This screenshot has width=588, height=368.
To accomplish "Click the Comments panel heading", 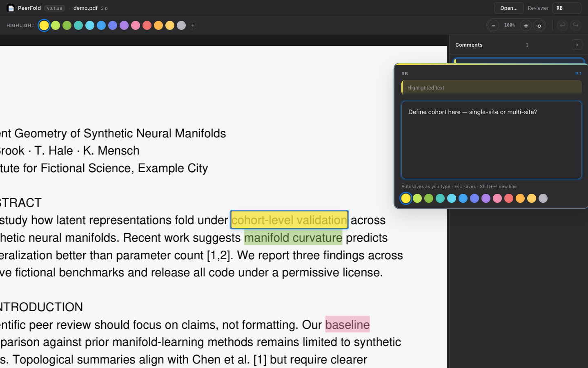I will 469,45.
